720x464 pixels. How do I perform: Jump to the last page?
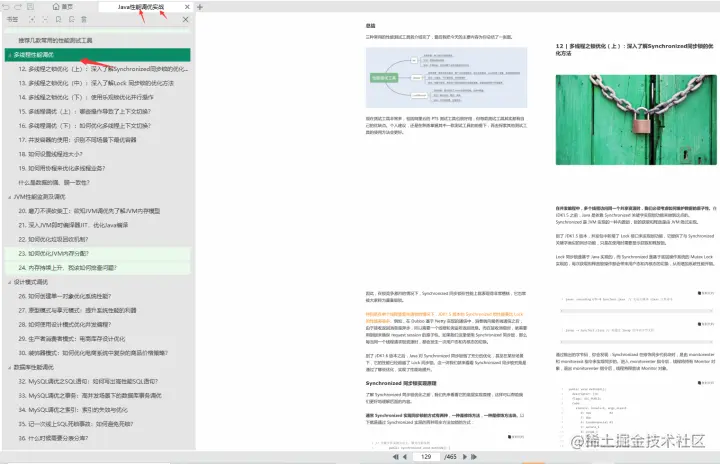click(x=474, y=457)
